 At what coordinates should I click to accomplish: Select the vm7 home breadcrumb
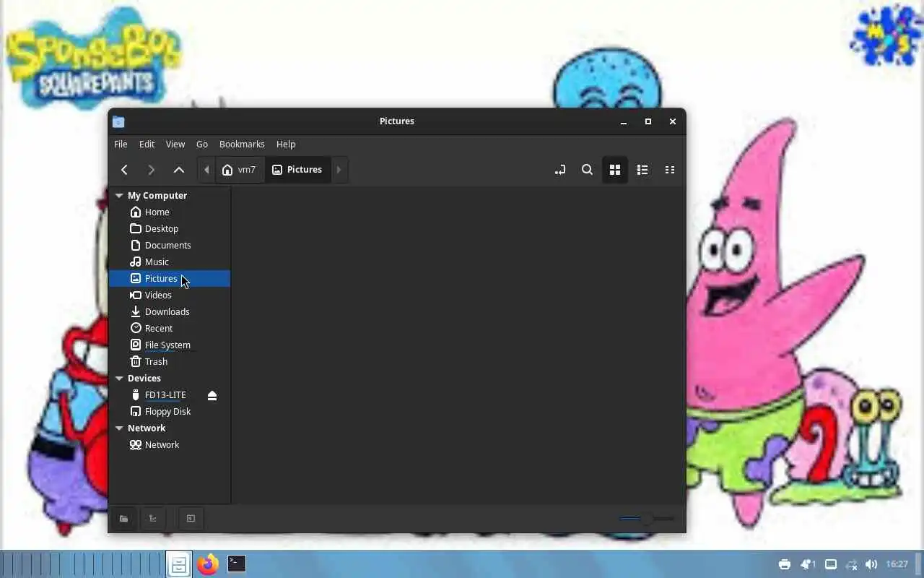click(x=240, y=170)
